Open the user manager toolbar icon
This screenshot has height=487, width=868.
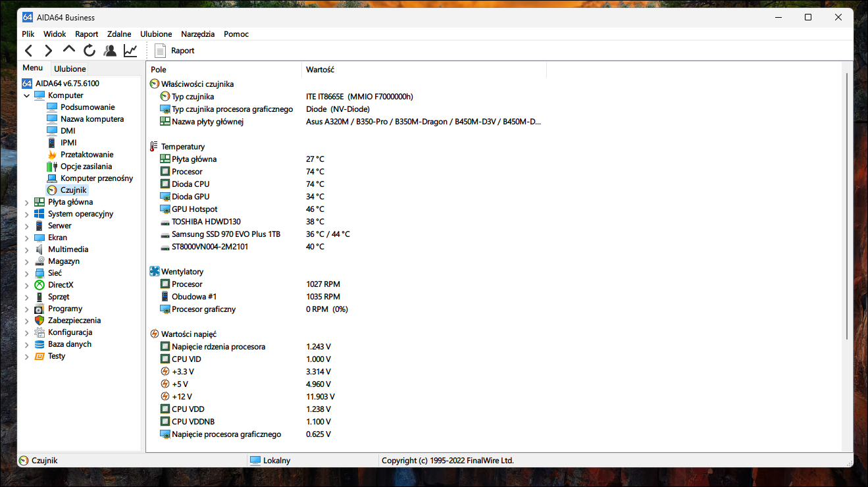click(110, 51)
